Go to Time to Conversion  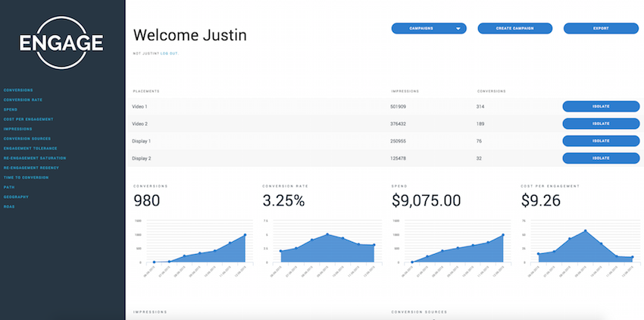(x=26, y=177)
